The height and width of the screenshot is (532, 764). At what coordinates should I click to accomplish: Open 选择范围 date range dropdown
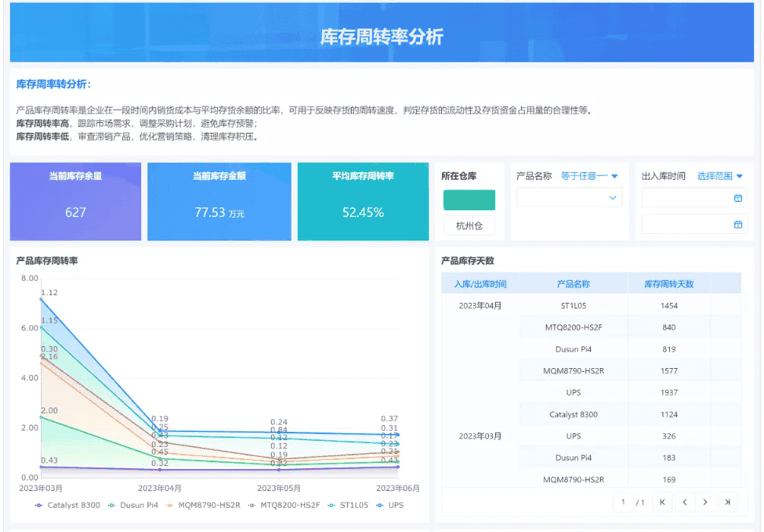click(x=720, y=176)
